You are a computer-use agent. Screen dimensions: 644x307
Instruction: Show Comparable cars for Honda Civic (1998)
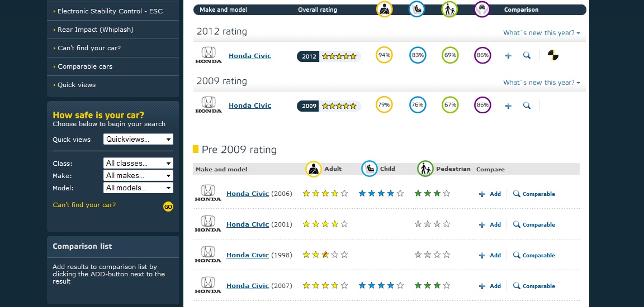534,255
